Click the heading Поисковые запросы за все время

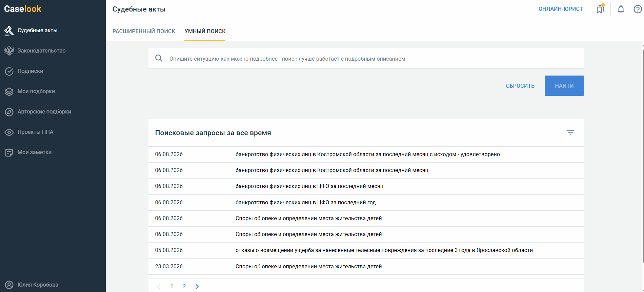(213, 133)
